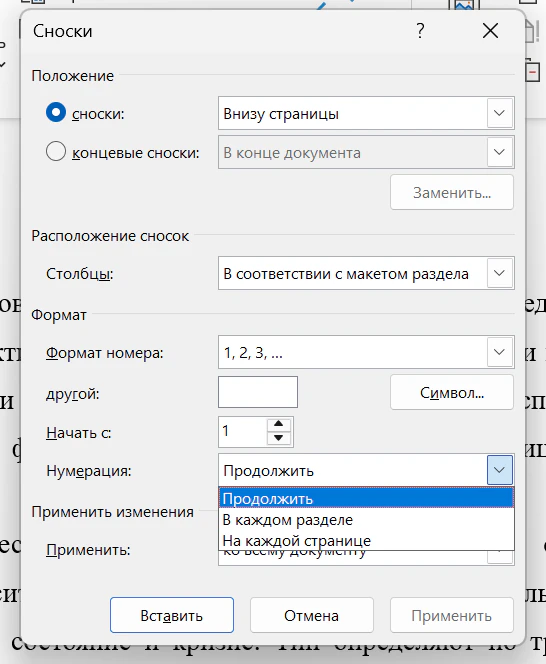The height and width of the screenshot is (664, 546).
Task: Open the Столбцы layout dropdown
Action: (x=366, y=273)
